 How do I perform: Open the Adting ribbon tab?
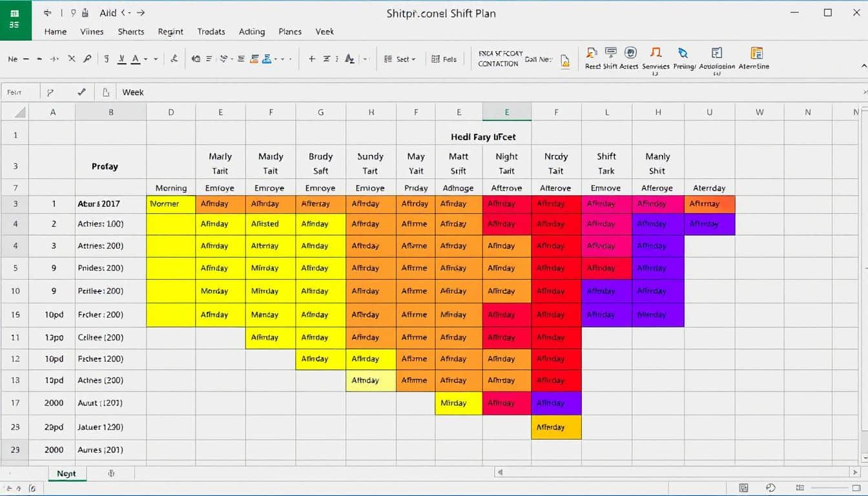coord(252,31)
